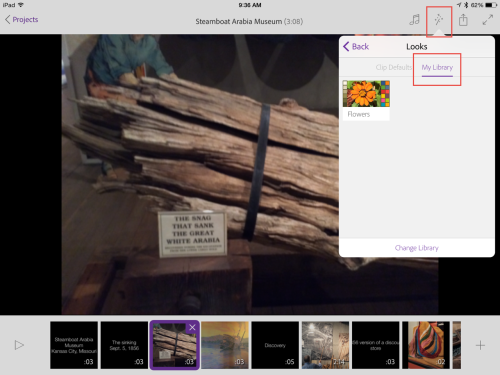Viewport: 500px width, 375px height.
Task: Open the share export icon
Action: click(463, 20)
